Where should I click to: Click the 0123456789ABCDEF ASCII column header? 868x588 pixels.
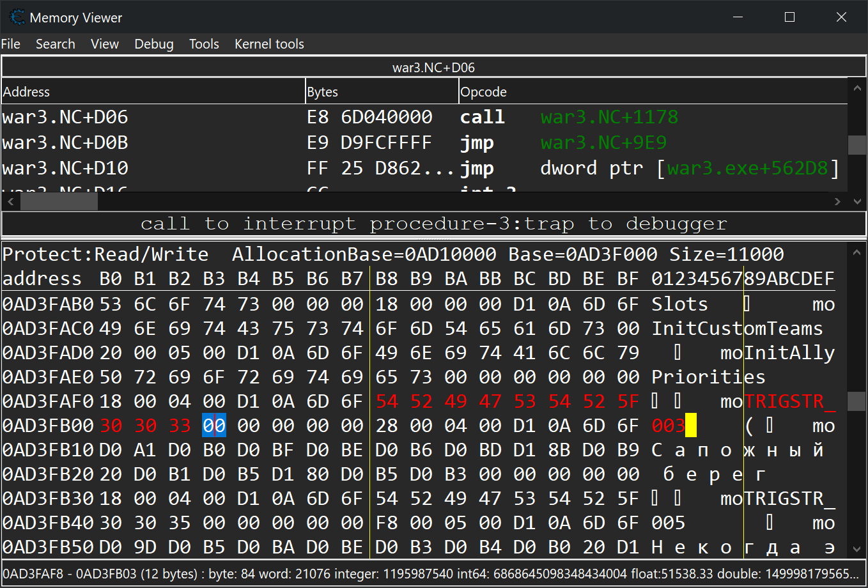click(743, 279)
